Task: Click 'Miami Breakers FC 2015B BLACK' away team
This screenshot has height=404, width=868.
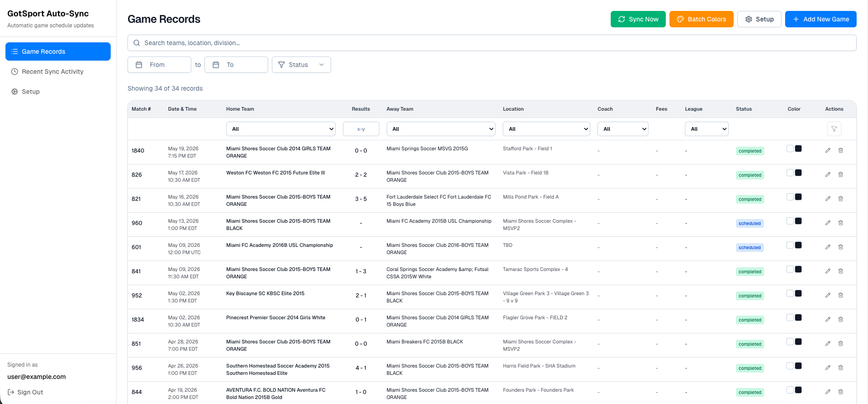Action: [x=424, y=342]
